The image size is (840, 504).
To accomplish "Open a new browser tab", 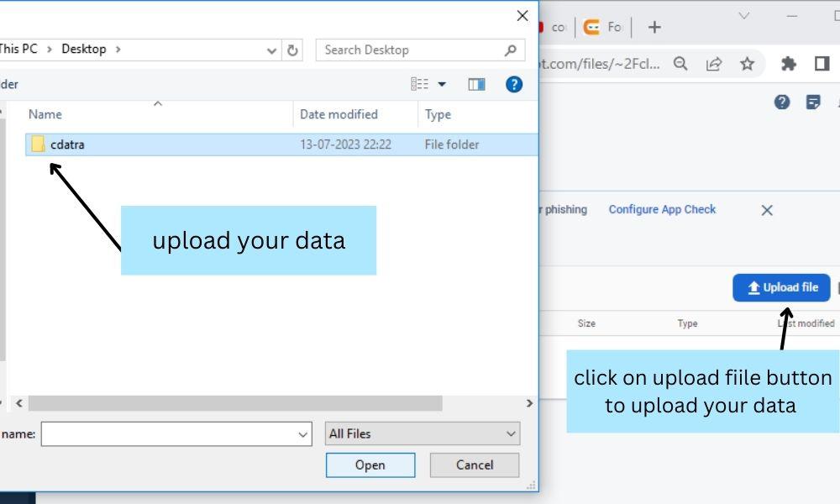I will tap(654, 27).
